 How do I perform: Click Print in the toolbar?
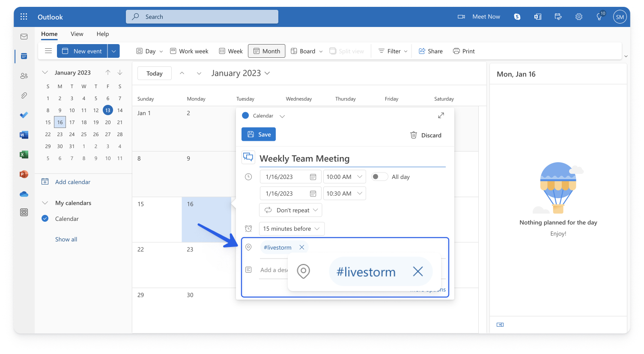(464, 51)
